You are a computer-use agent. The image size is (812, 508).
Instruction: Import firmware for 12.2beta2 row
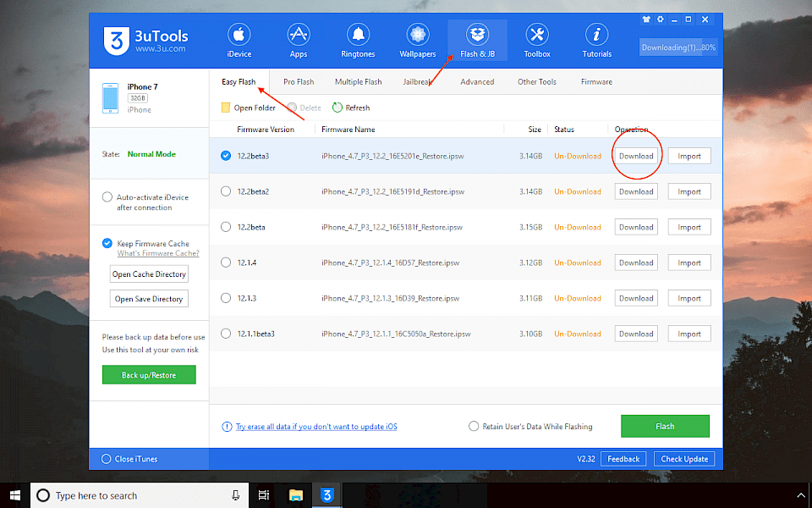pyautogui.click(x=689, y=192)
